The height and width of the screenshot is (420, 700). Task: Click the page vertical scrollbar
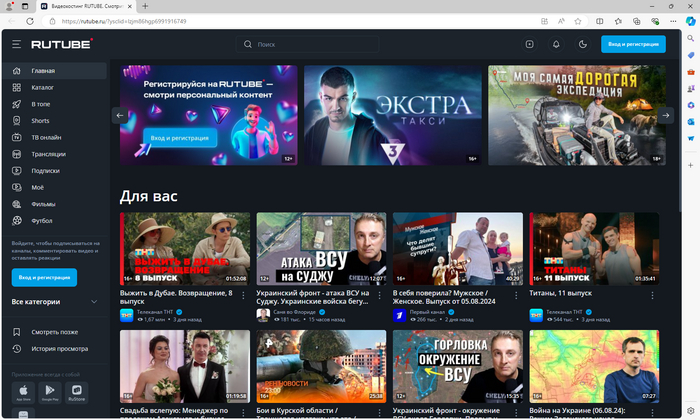pos(679,121)
